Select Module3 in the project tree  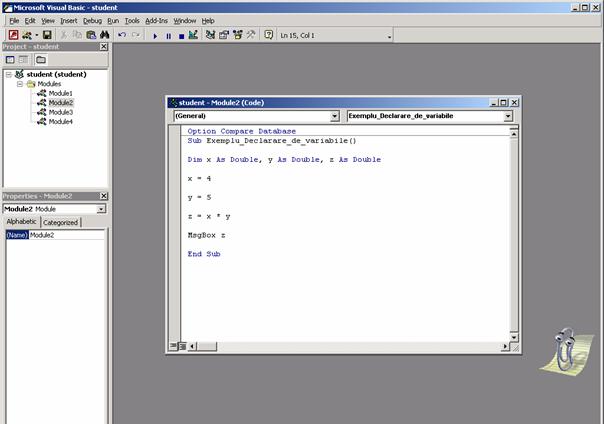(60, 112)
